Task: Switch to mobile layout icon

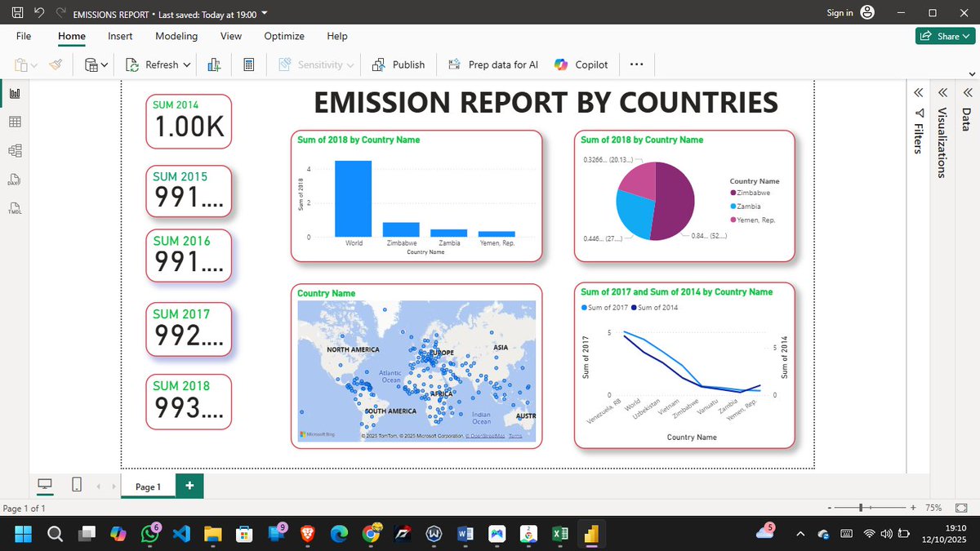Action: coord(77,486)
